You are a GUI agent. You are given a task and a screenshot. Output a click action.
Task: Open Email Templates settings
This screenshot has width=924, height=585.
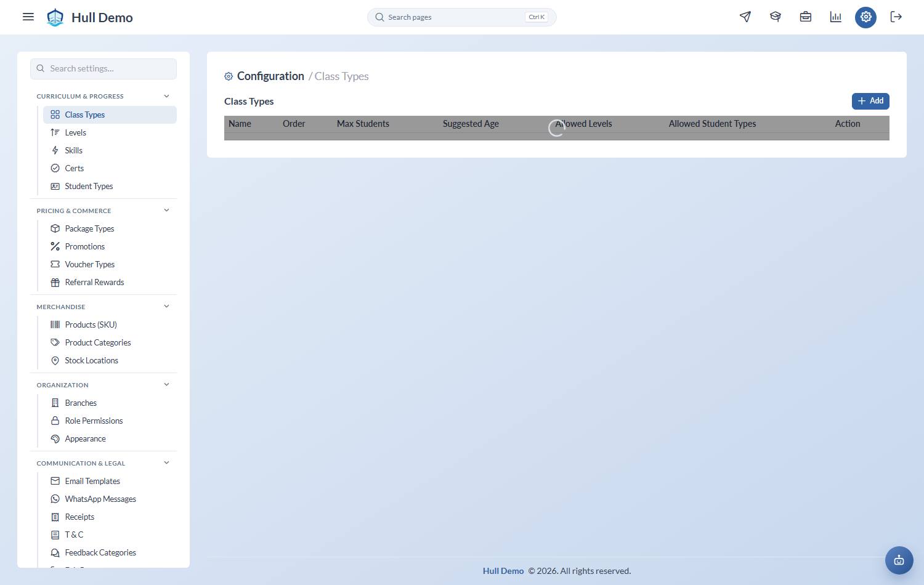[110, 481]
